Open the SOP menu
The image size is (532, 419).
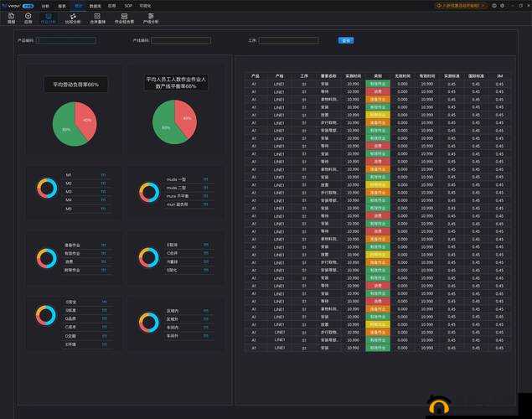pyautogui.click(x=128, y=6)
